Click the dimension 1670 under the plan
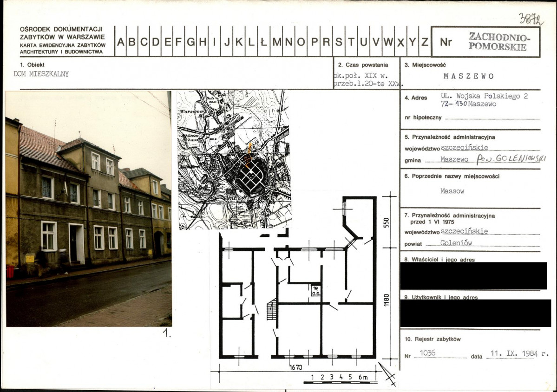The height and width of the screenshot is (392, 557). pyautogui.click(x=295, y=368)
